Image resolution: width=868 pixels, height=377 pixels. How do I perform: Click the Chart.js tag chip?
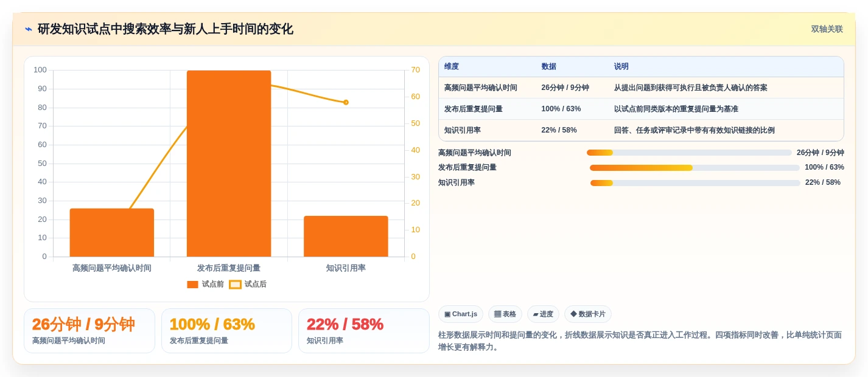[461, 314]
